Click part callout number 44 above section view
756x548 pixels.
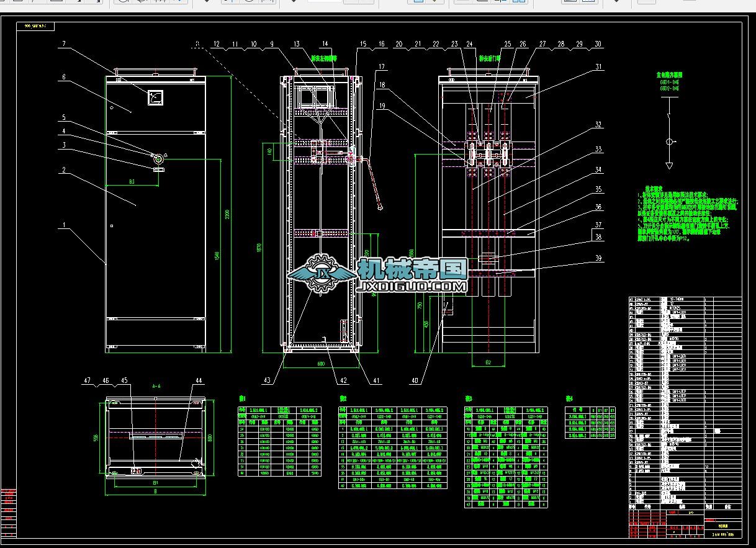[x=199, y=380]
